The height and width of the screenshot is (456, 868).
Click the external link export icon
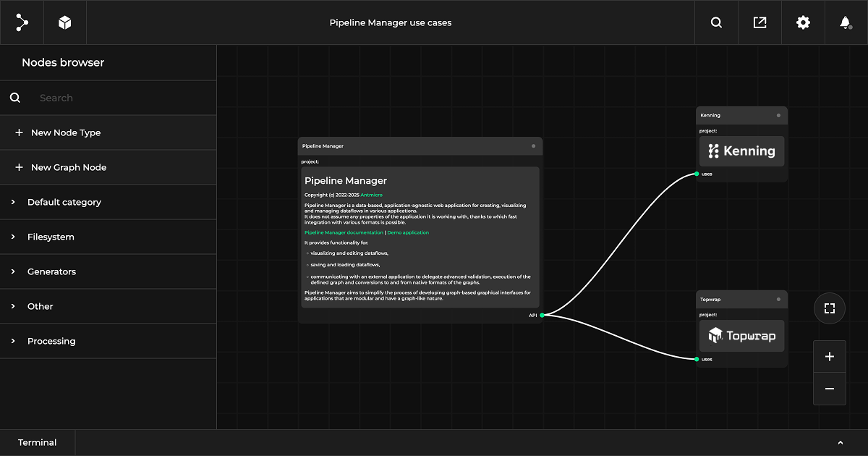[759, 22]
